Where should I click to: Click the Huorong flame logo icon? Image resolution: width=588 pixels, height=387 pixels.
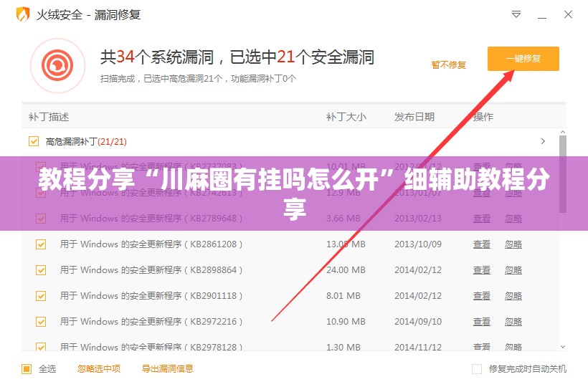[22, 14]
